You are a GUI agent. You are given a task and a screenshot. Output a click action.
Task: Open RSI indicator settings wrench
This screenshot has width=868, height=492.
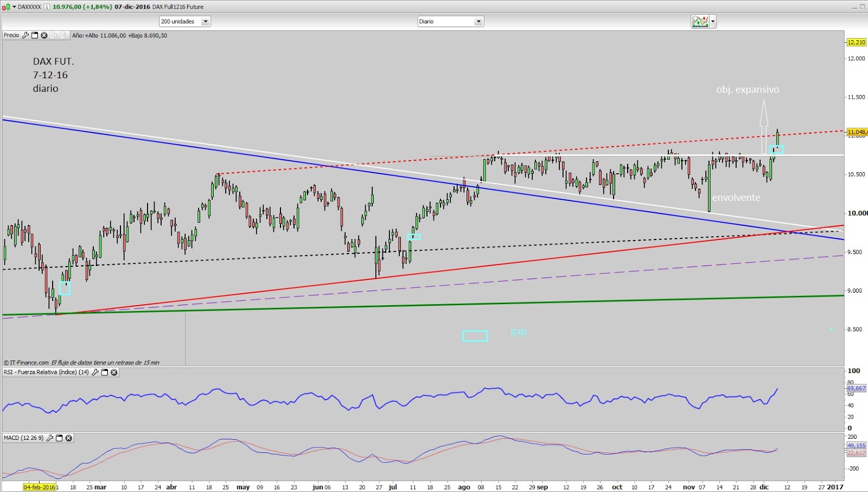pos(95,373)
